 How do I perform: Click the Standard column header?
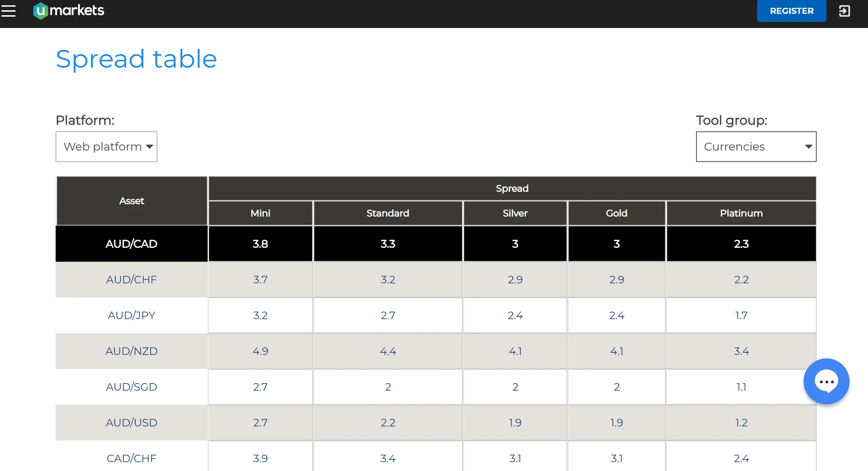pos(388,213)
